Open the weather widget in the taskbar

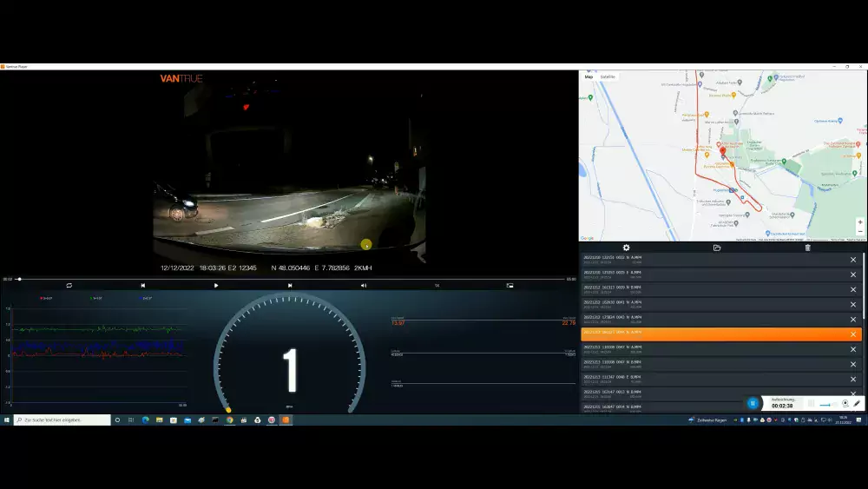[707, 420]
